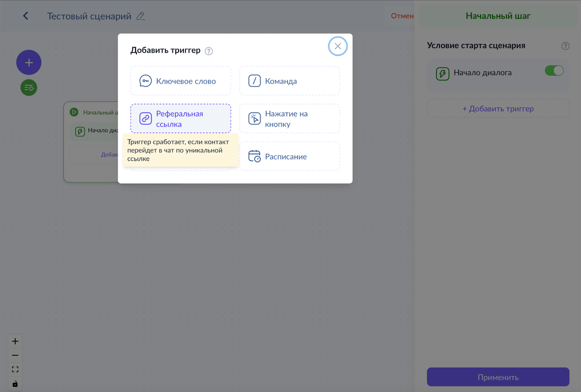Open help icon next to Добавить триггер
This screenshot has height=392, width=581.
209,51
